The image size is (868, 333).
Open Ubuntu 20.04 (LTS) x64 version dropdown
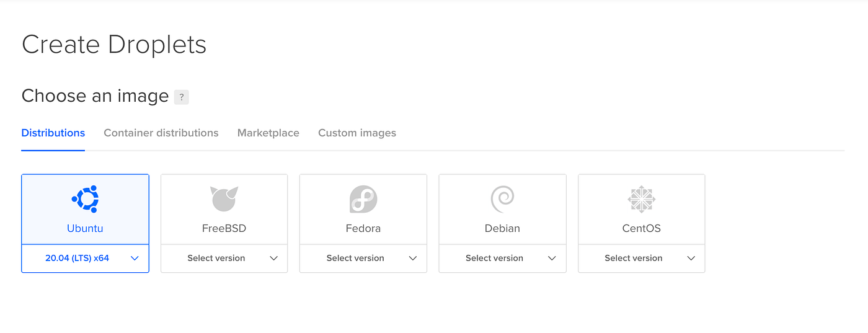click(x=85, y=258)
